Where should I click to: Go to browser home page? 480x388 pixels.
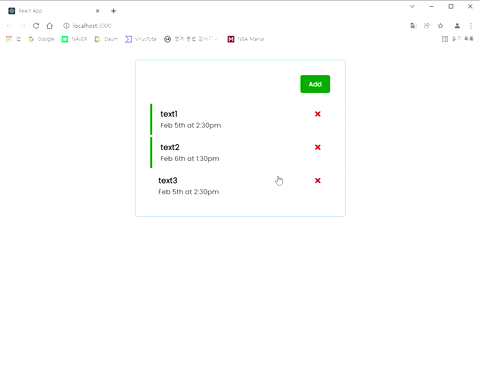pos(50,26)
